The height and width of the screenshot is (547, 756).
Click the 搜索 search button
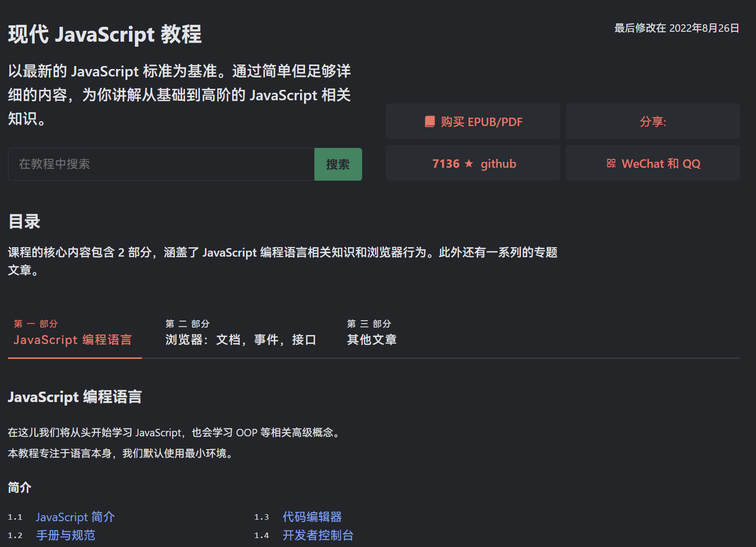point(338,164)
